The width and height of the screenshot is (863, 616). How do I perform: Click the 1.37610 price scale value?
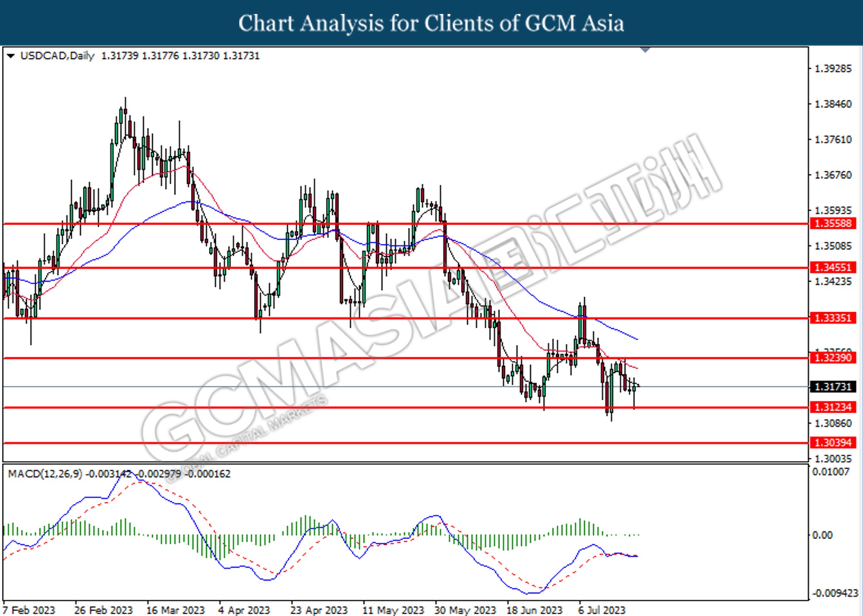[833, 139]
